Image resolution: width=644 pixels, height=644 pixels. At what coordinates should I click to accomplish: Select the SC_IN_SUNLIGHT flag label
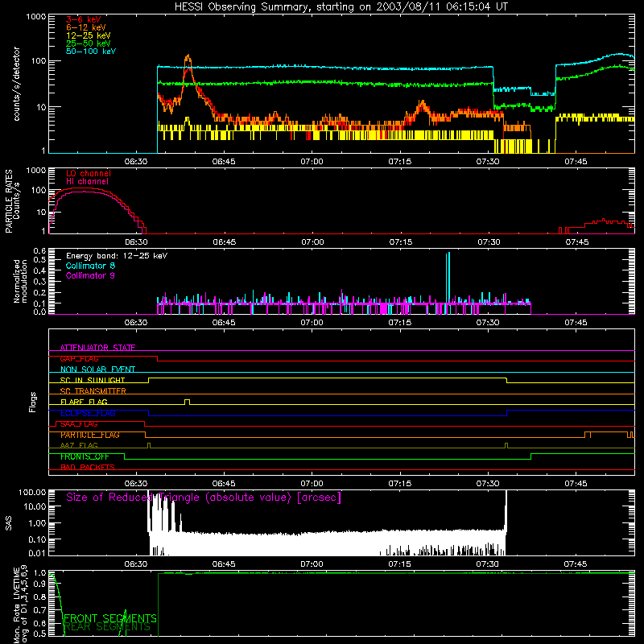(93, 380)
